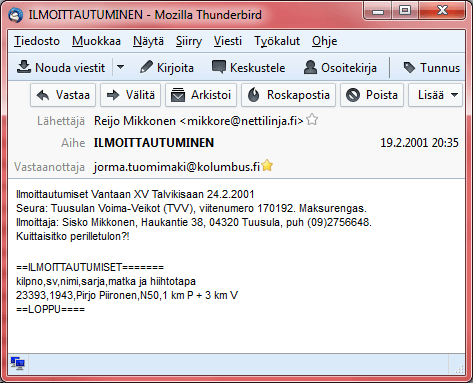Close the Thunderbird message window
The image size is (473, 383).
click(x=442, y=11)
